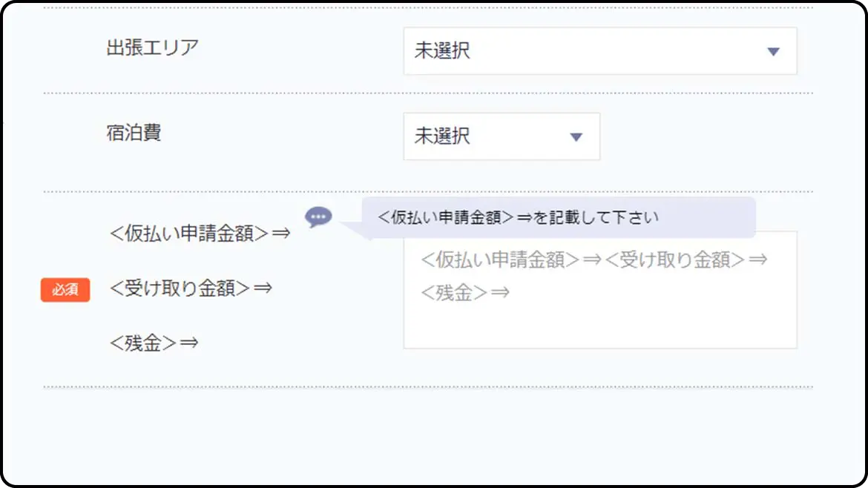Viewport: 868px width, 488px height.
Task: Select 未選択 text in 出張エリア combo box
Action: [x=442, y=51]
